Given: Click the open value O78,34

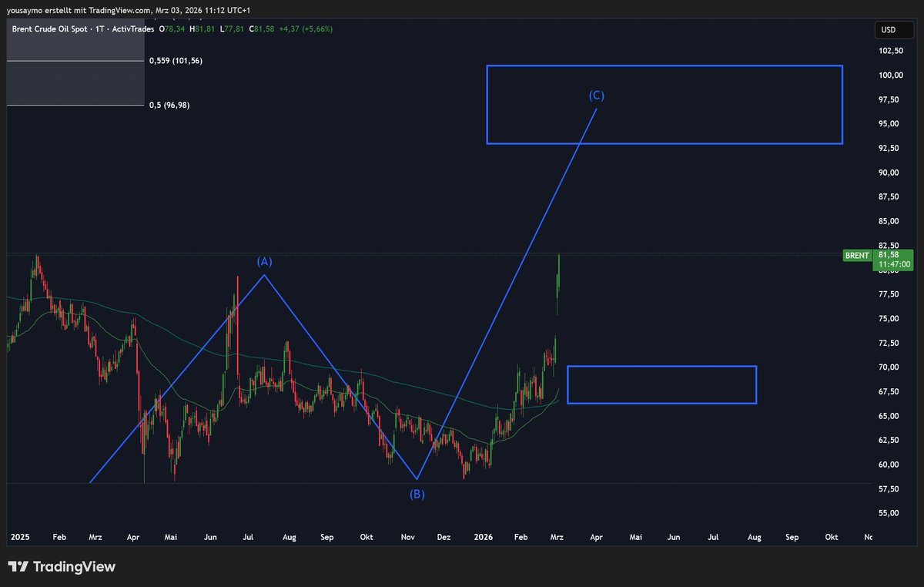Looking at the screenshot, I should click(170, 29).
